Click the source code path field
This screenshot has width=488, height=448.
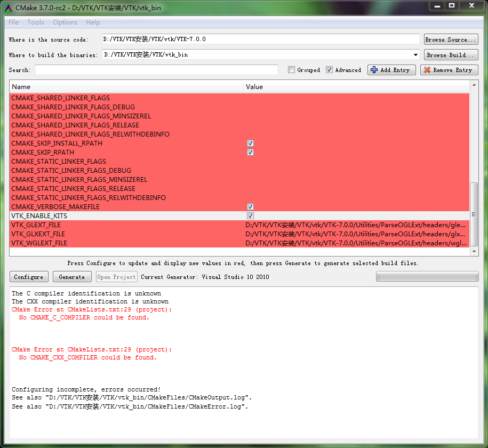pyautogui.click(x=261, y=39)
